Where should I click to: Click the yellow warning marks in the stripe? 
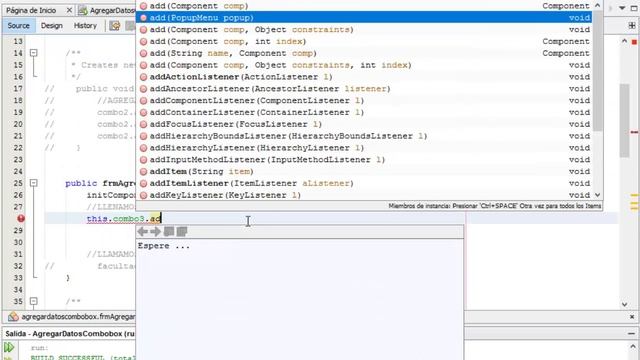click(x=634, y=202)
